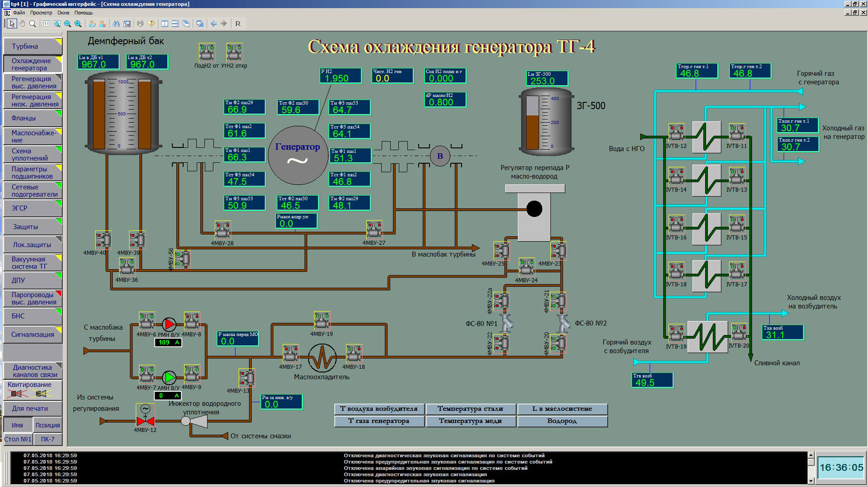The height and width of the screenshot is (487, 868).
Task: Tile windows vertically icon
Action: pyautogui.click(x=165, y=23)
